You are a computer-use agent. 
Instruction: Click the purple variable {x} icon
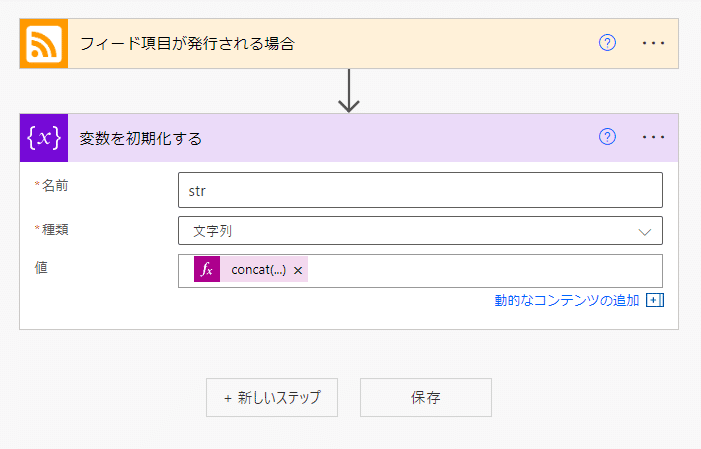pyautogui.click(x=44, y=138)
